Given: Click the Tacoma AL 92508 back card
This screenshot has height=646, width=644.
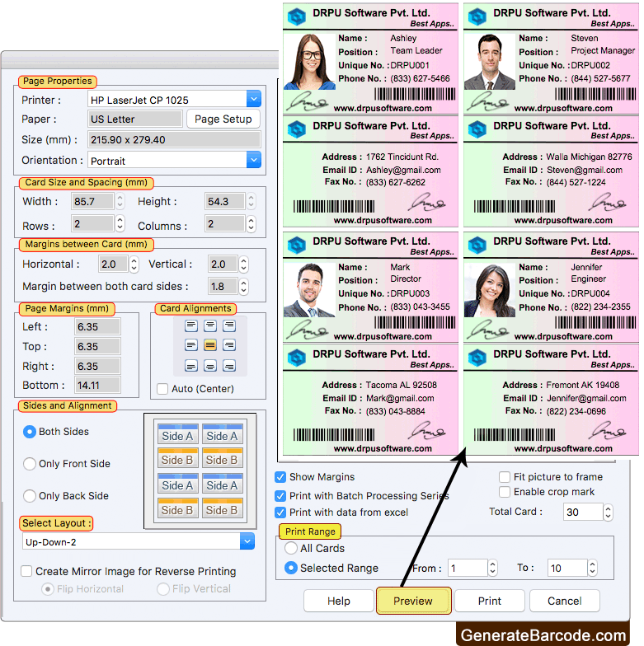Looking at the screenshot, I should tap(370, 399).
